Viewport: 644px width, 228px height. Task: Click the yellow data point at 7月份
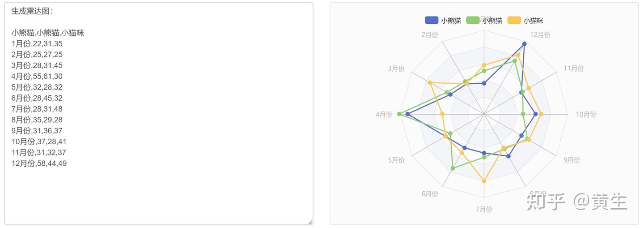[x=484, y=181]
